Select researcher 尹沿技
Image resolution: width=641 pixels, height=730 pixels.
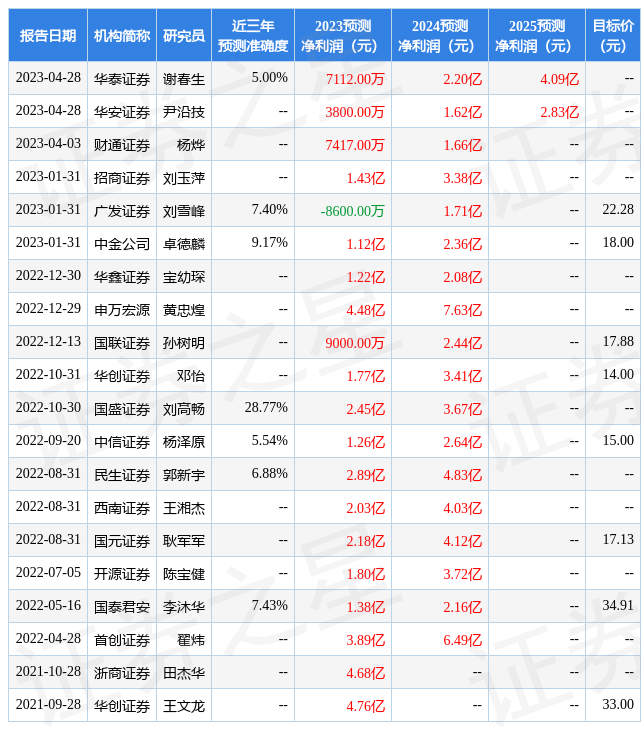click(x=184, y=112)
